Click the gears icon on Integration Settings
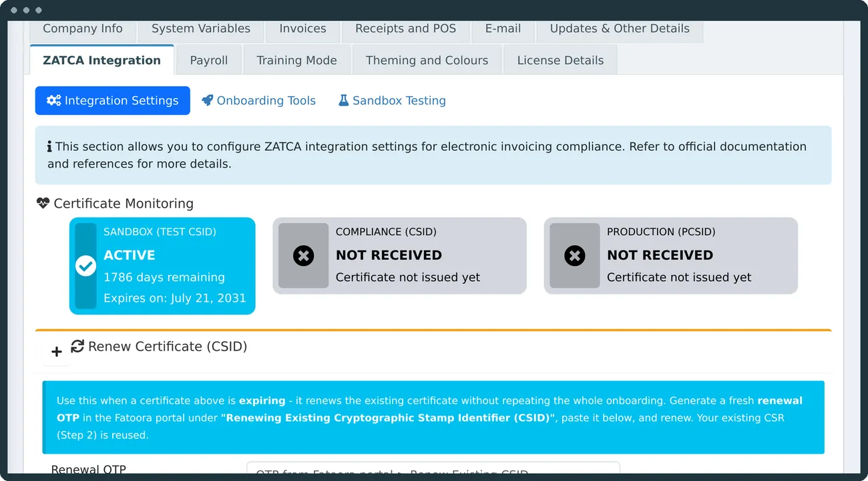Screen dimensions: 868x481 coord(53,101)
